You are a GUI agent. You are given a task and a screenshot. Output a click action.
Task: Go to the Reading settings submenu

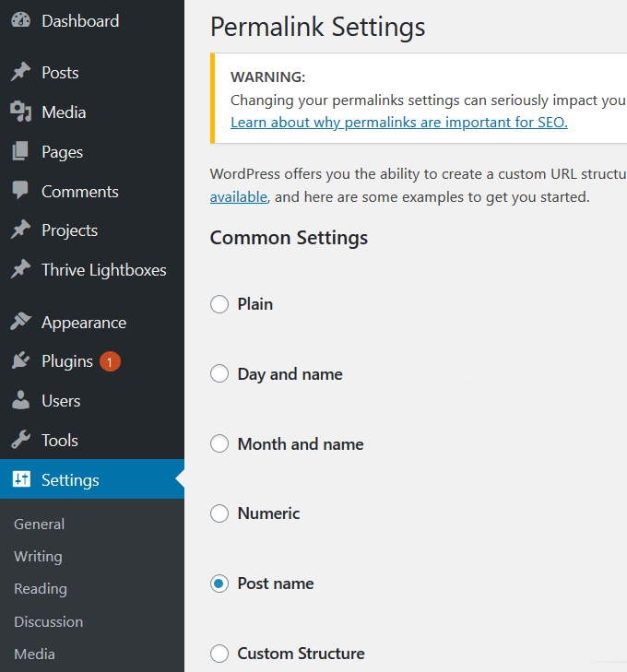pos(41,589)
